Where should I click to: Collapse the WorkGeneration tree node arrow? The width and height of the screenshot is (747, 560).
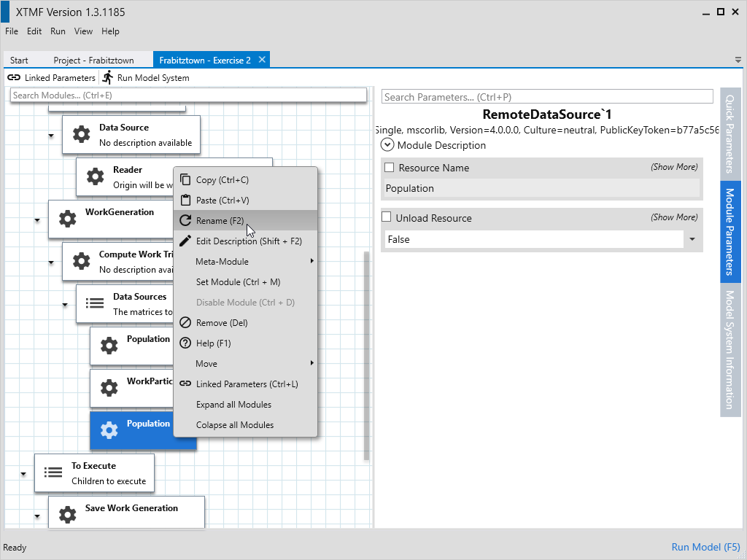[37, 219]
